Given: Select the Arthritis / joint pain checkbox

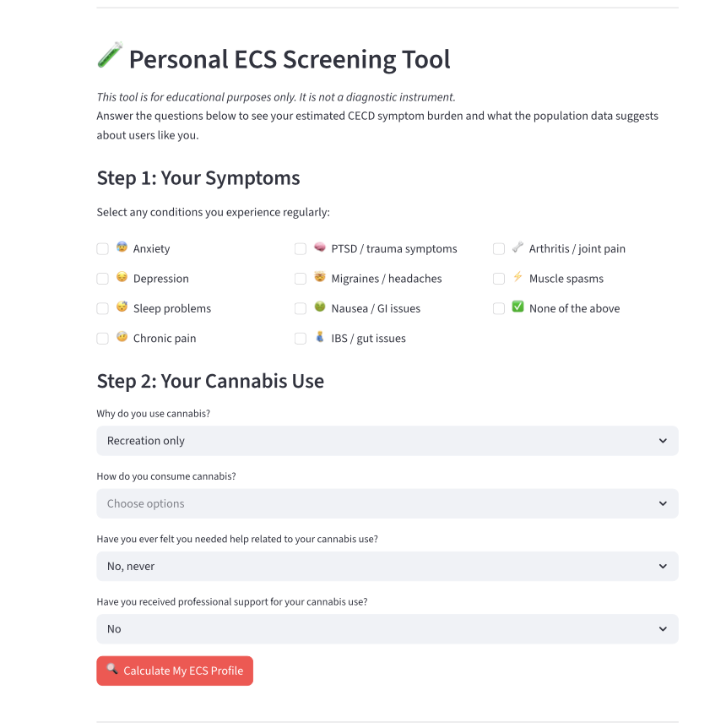Looking at the screenshot, I should pos(498,248).
